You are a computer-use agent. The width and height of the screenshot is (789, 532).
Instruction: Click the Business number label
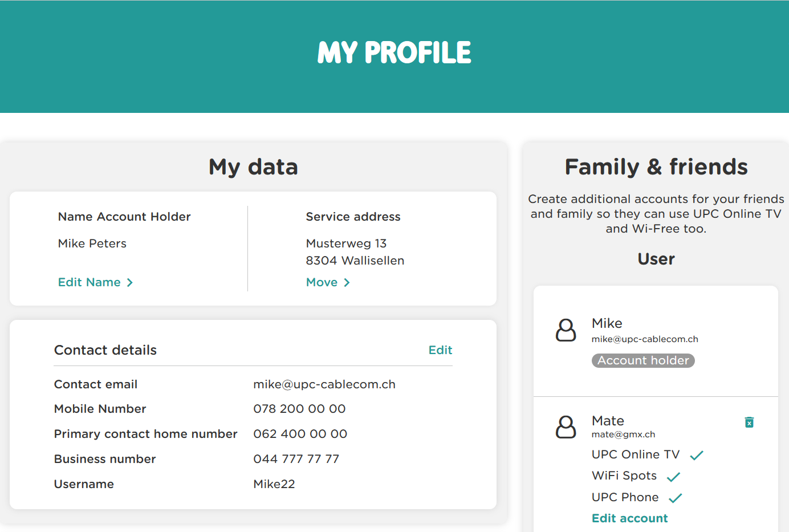click(105, 459)
